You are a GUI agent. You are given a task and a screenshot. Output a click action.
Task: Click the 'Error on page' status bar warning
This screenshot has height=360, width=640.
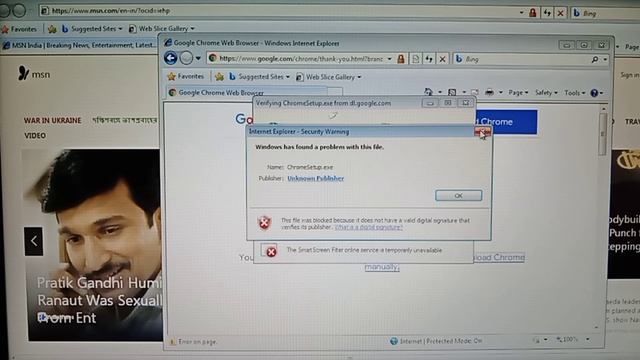[x=193, y=342]
